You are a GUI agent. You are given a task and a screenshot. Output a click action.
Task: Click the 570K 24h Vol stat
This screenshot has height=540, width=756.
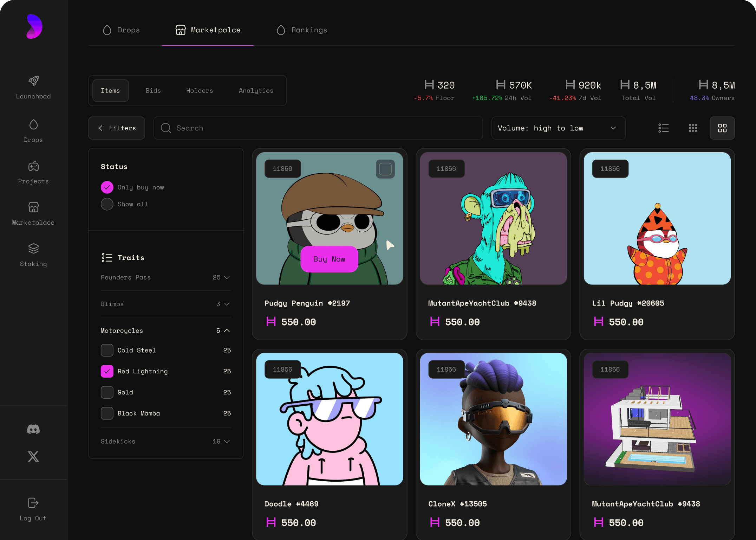[502, 90]
